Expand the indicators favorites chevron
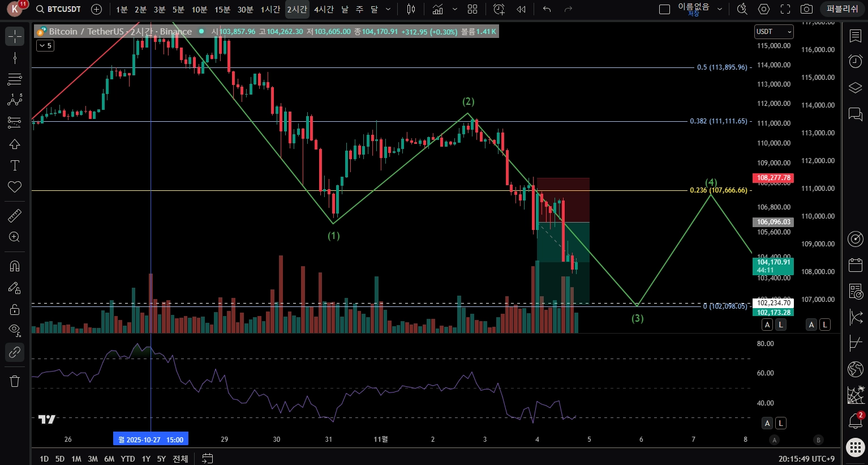Image resolution: width=868 pixels, height=465 pixels. (x=454, y=9)
